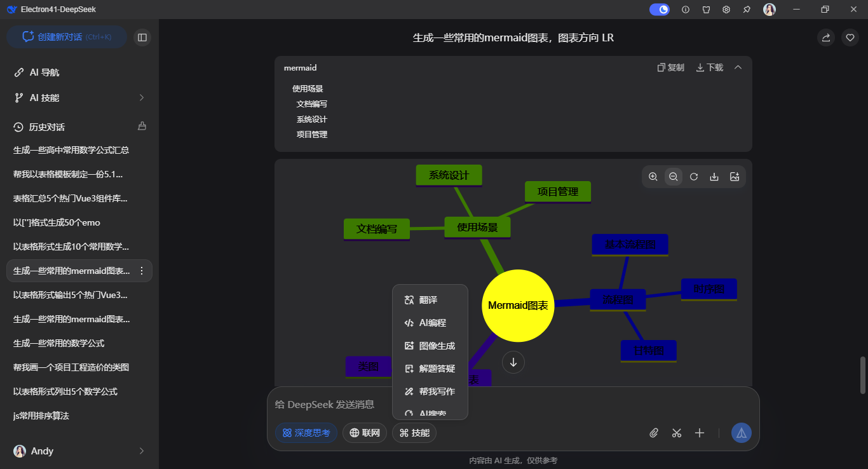The width and height of the screenshot is (868, 469).
Task: Select 解题答疑 from skills popup
Action: tap(430, 369)
